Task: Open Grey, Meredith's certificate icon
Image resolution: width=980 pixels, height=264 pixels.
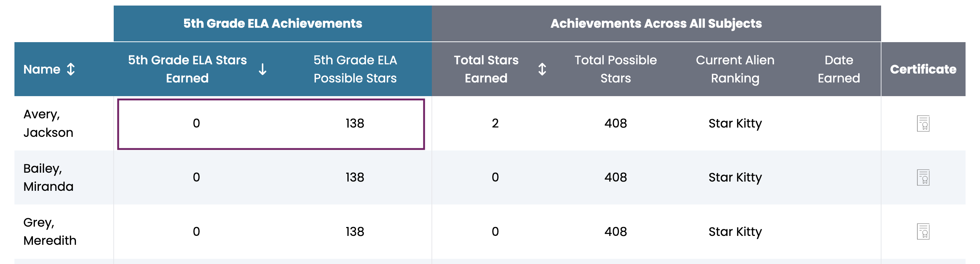Action: pyautogui.click(x=923, y=231)
